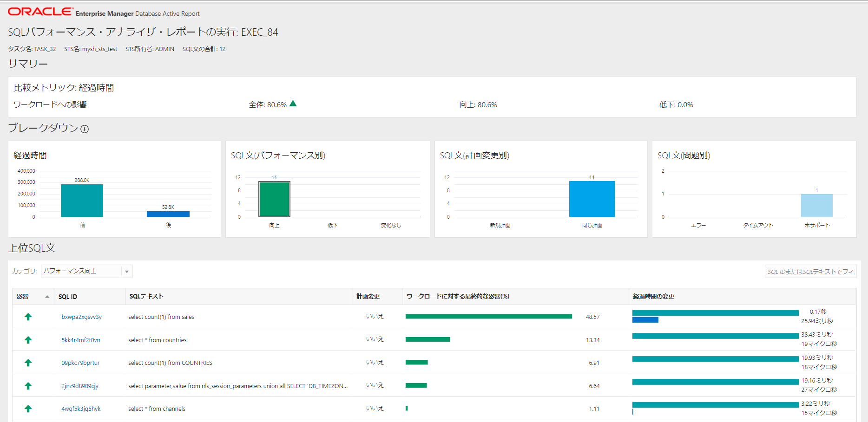
Task: Click the green improvement arrow for 4wqf5k3jq5hyk
Action: 28,409
